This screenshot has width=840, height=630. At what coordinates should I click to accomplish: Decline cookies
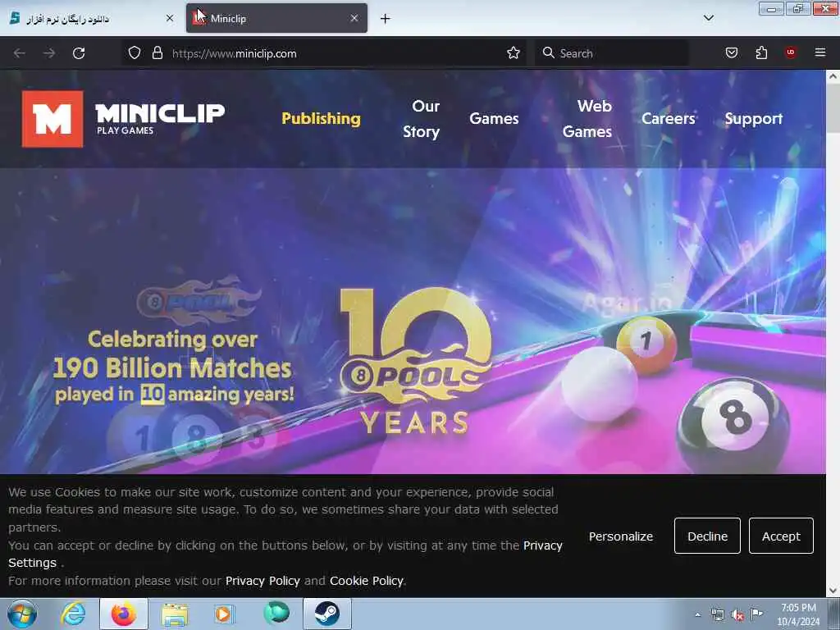[707, 536]
